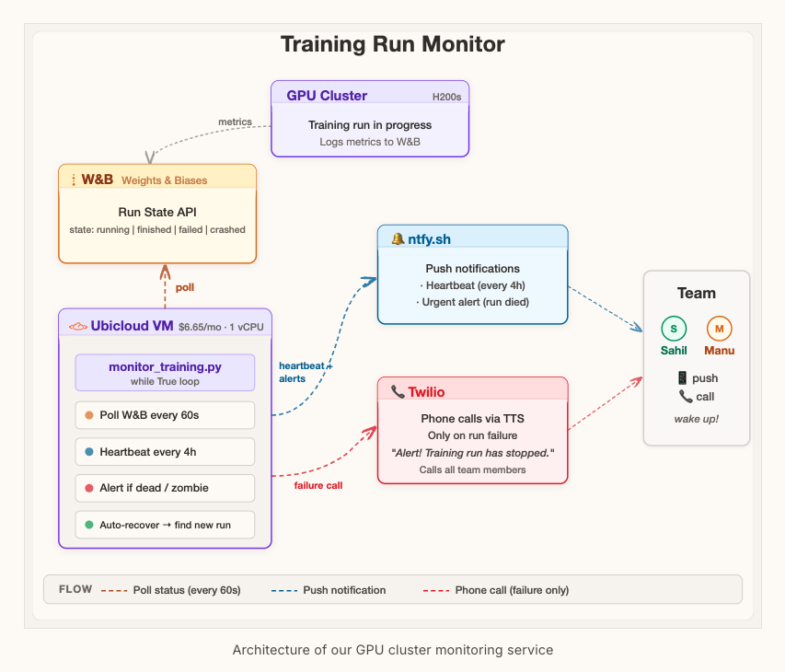
Task: Click the orange dashed line in legend
Action: pyautogui.click(x=114, y=590)
